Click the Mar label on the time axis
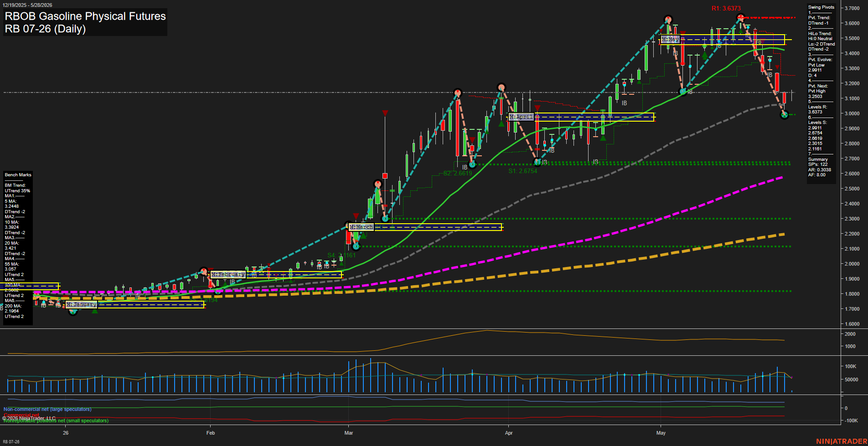The image size is (868, 446). point(349,433)
